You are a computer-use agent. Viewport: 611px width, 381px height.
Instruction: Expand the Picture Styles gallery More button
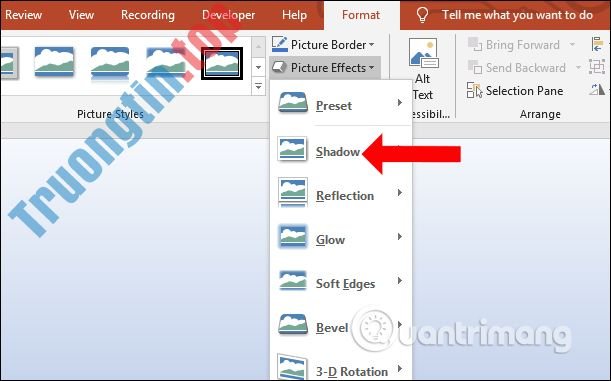click(x=258, y=86)
